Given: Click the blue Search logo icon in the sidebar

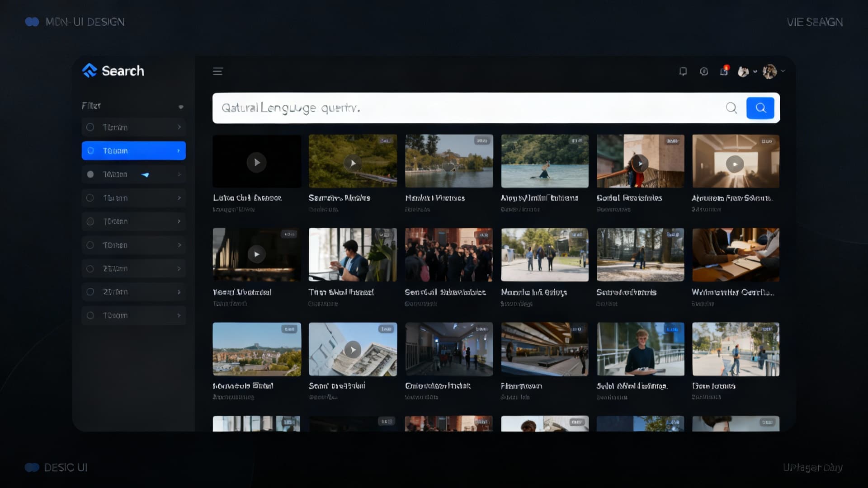Looking at the screenshot, I should [89, 70].
